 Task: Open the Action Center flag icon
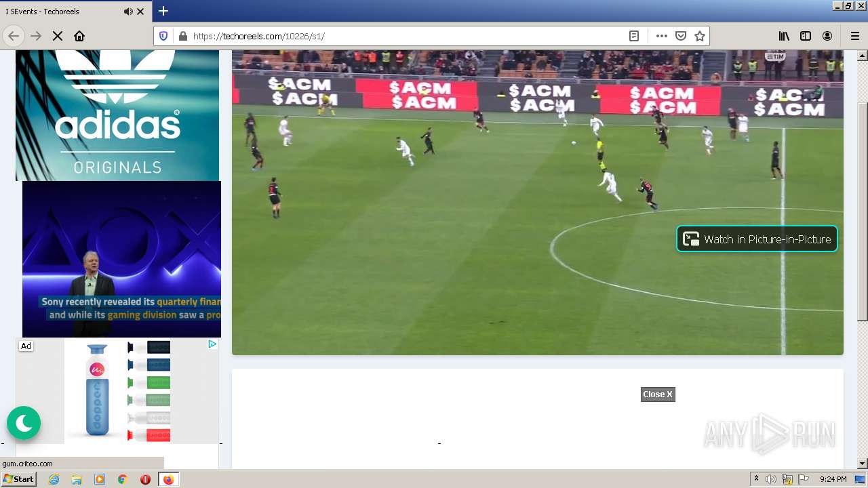(x=804, y=479)
